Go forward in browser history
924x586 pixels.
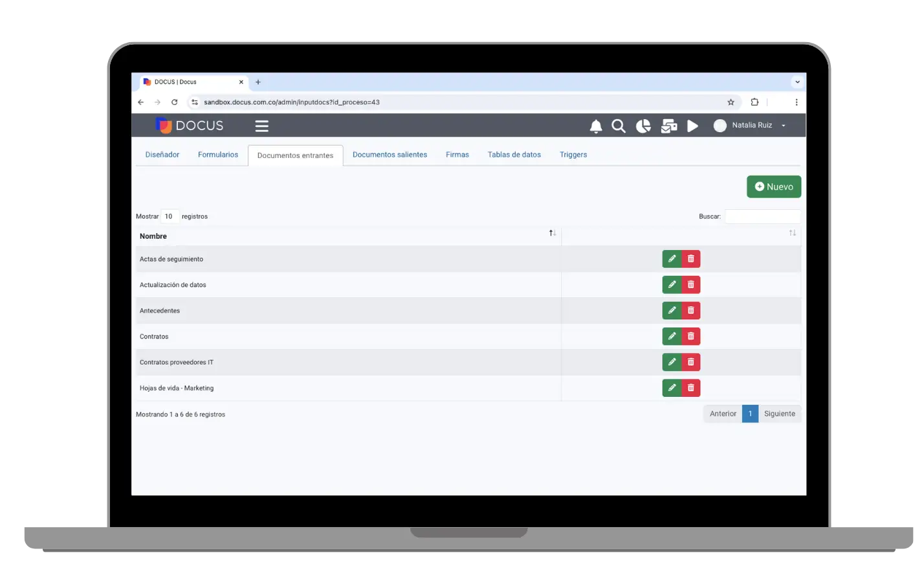coord(157,102)
